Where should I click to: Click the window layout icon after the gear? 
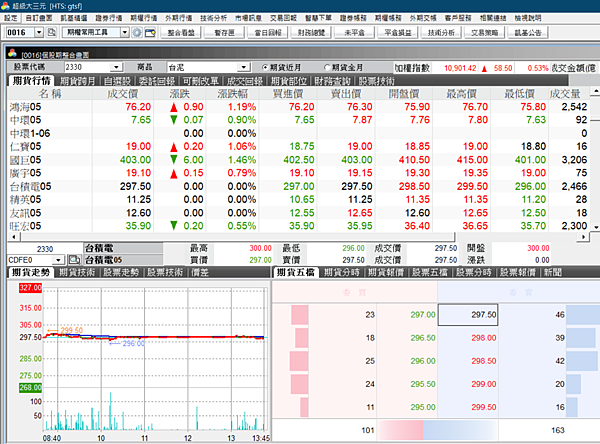(x=150, y=33)
